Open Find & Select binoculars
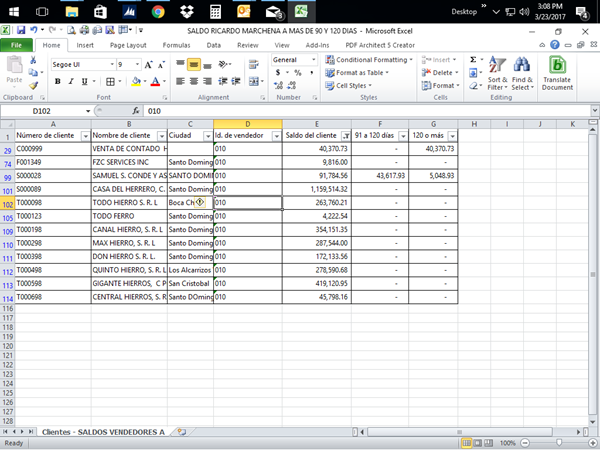This screenshot has height=450, width=600. pyautogui.click(x=522, y=72)
